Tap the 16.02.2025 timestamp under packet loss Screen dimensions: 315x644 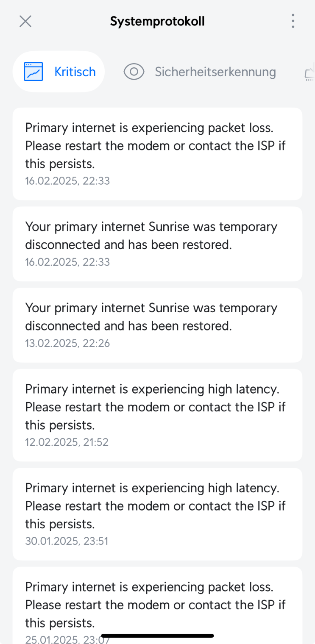[x=67, y=181]
